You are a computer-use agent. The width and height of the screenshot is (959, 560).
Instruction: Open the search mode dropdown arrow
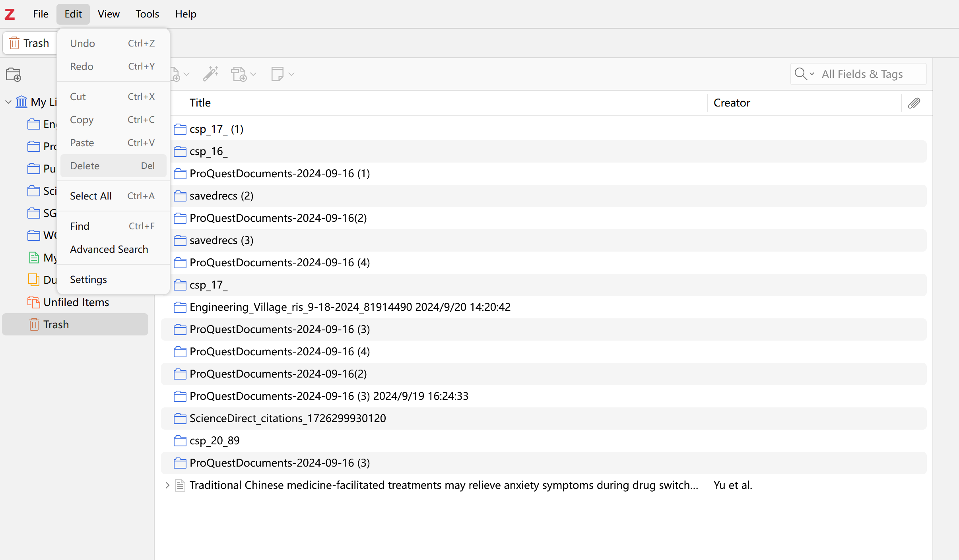tap(812, 74)
